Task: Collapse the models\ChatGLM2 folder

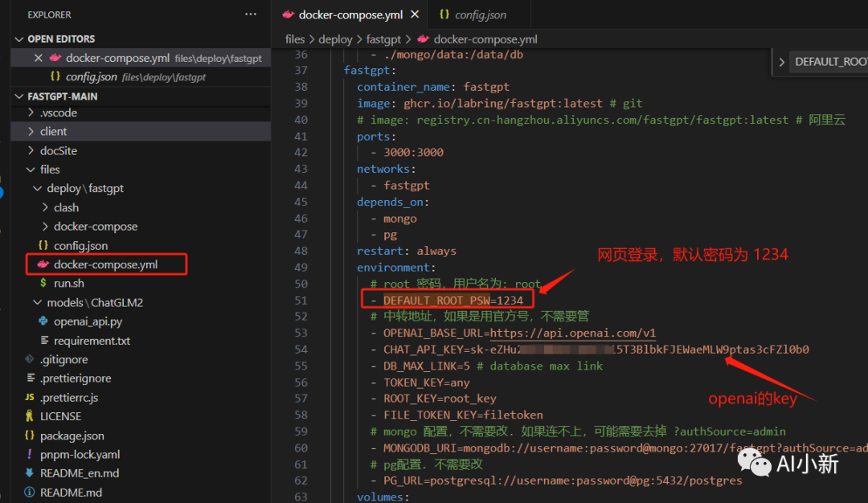Action: click(x=38, y=303)
